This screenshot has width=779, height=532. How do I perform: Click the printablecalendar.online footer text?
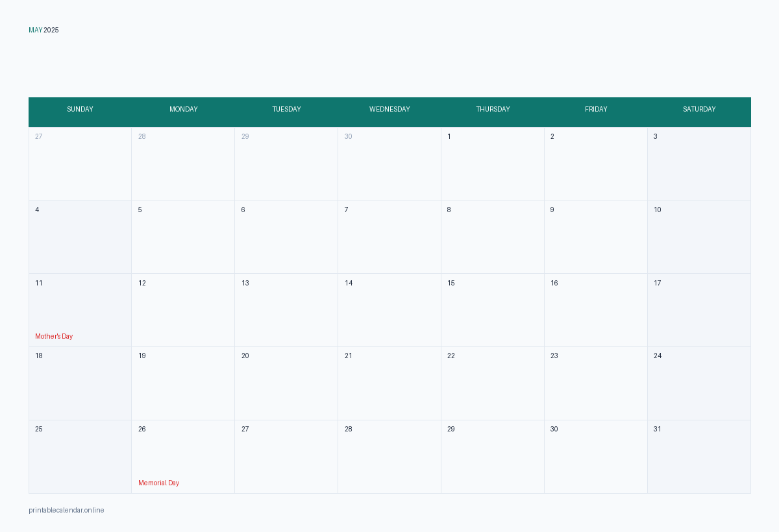66,511
